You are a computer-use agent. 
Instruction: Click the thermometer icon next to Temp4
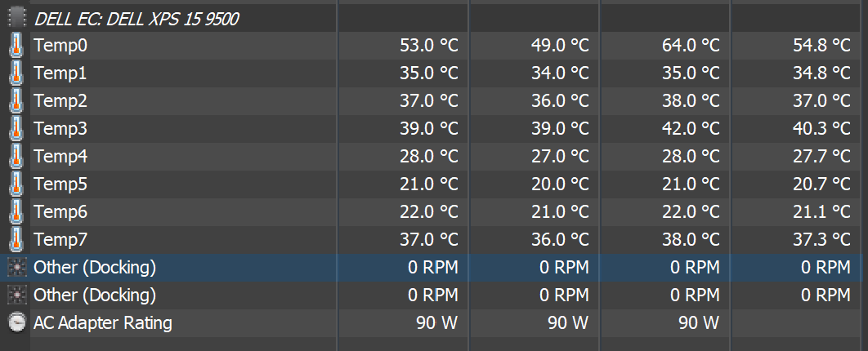[16, 157]
